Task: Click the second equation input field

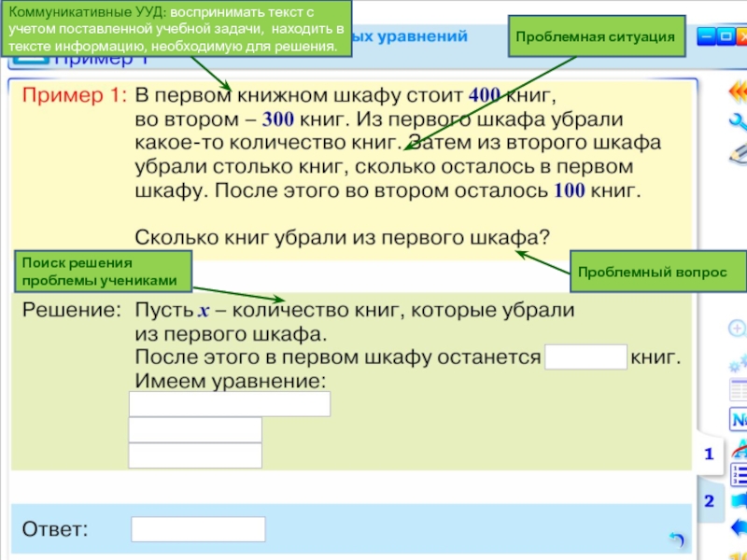Action: (195, 430)
